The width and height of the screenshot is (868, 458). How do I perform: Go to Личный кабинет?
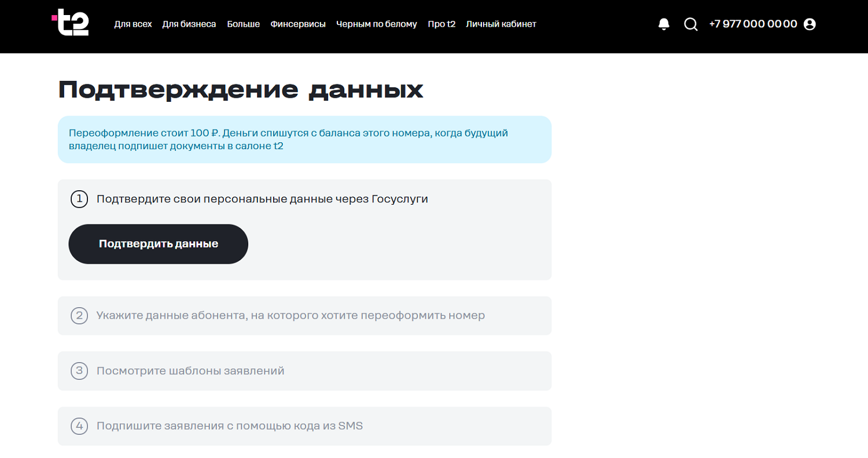pyautogui.click(x=501, y=24)
